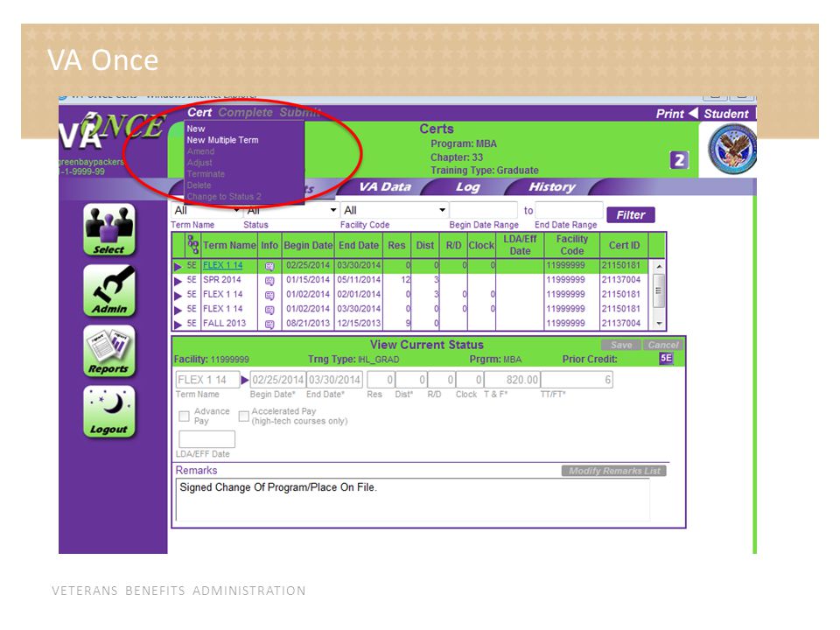The image size is (840, 630).
Task: Click the T & F field showing 820.00
Action: point(512,380)
